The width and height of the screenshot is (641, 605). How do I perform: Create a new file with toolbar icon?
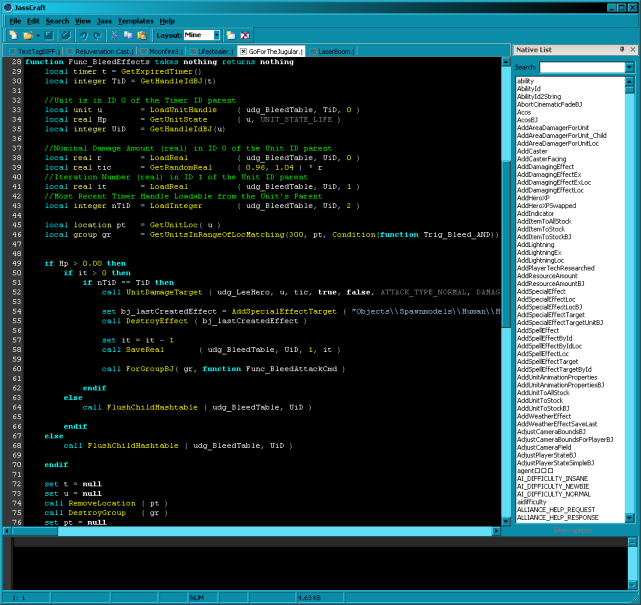click(x=13, y=36)
